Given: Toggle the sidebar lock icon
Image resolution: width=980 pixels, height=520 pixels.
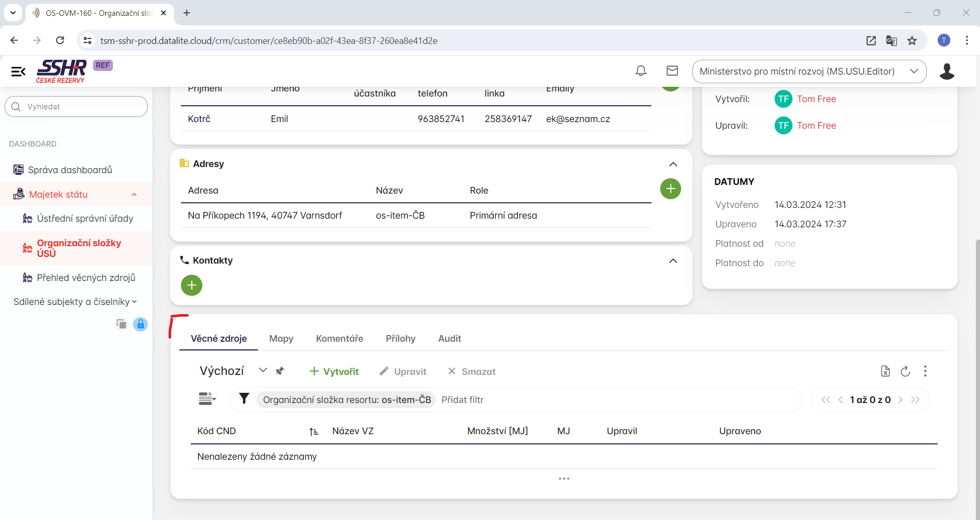Looking at the screenshot, I should tap(141, 324).
